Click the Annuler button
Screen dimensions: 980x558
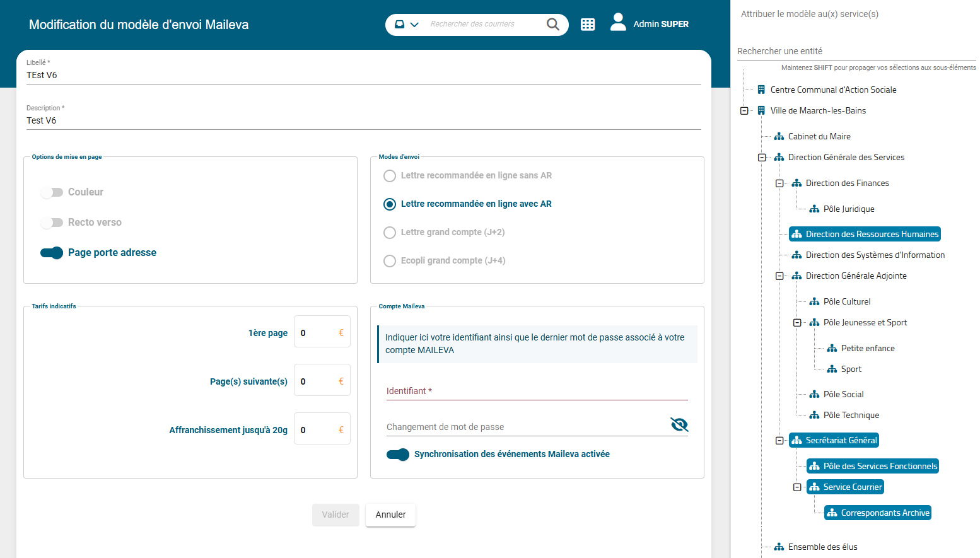[x=390, y=514]
